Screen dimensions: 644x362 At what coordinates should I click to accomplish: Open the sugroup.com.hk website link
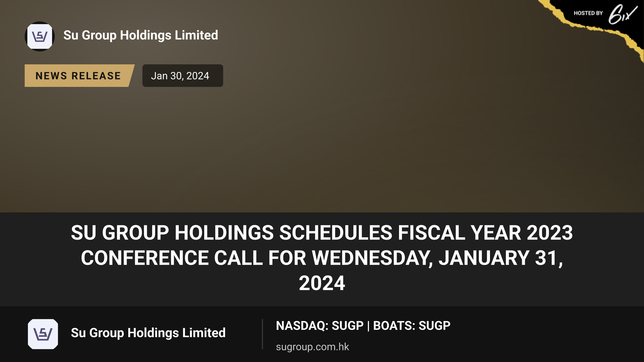click(x=312, y=347)
